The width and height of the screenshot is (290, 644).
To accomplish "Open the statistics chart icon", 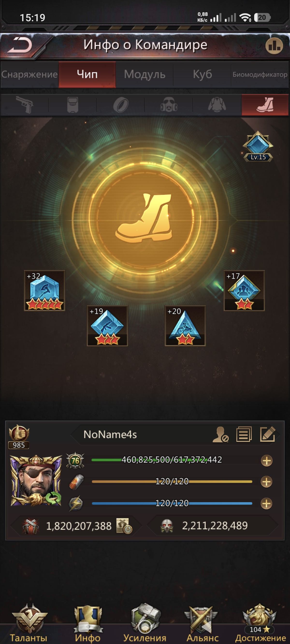I will point(274,46).
